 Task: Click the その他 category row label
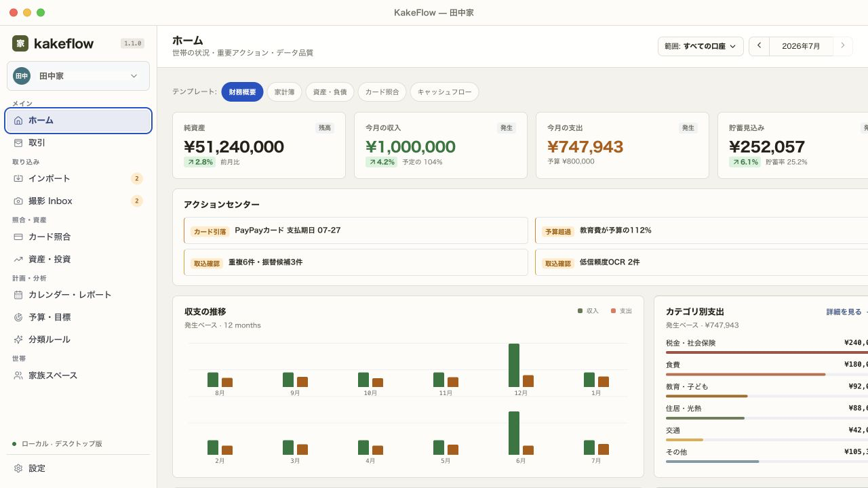click(x=676, y=452)
